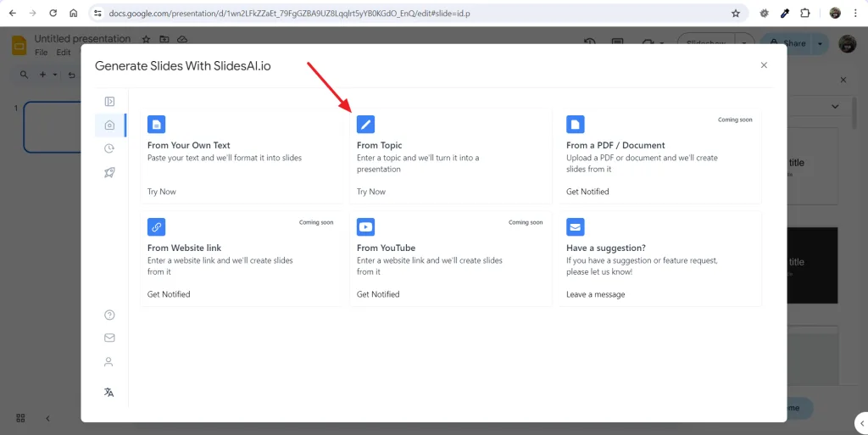Click Leave a message link
868x435 pixels.
[596, 294]
